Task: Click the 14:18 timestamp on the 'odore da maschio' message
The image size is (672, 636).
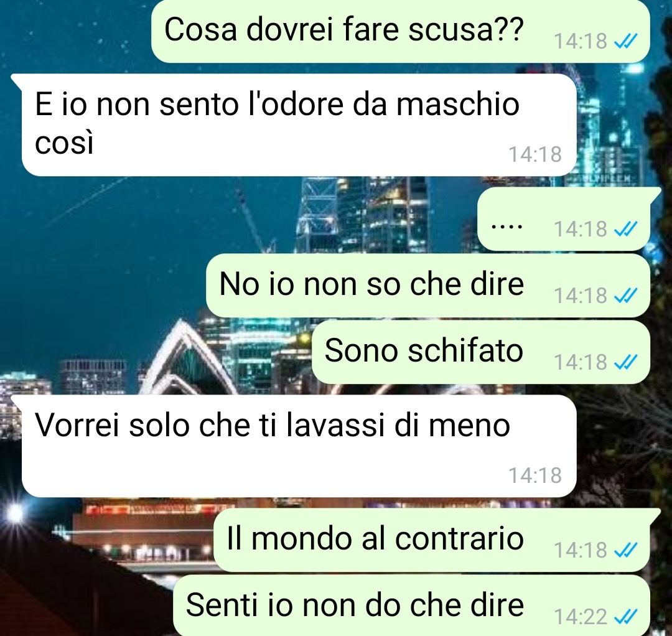Action: point(535,154)
